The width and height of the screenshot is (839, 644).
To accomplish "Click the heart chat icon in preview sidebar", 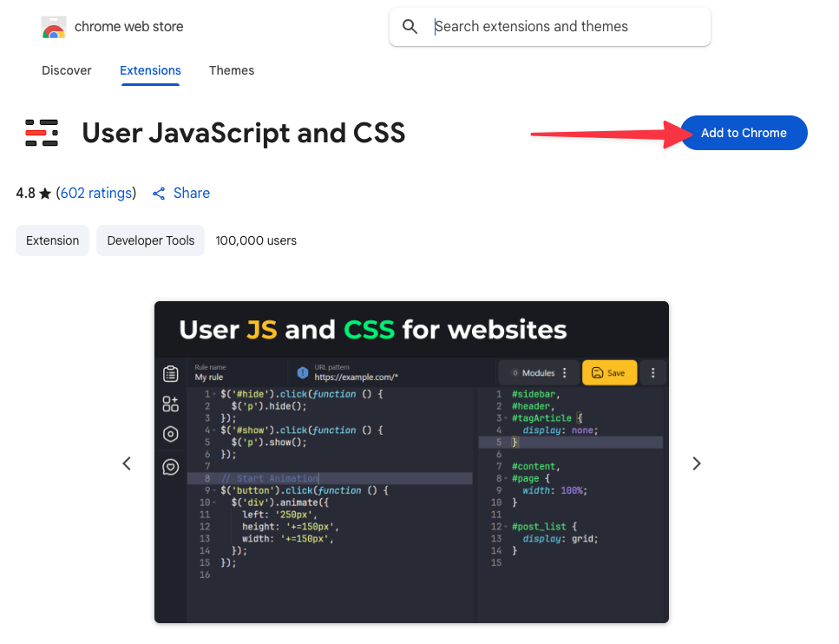I will [x=171, y=467].
